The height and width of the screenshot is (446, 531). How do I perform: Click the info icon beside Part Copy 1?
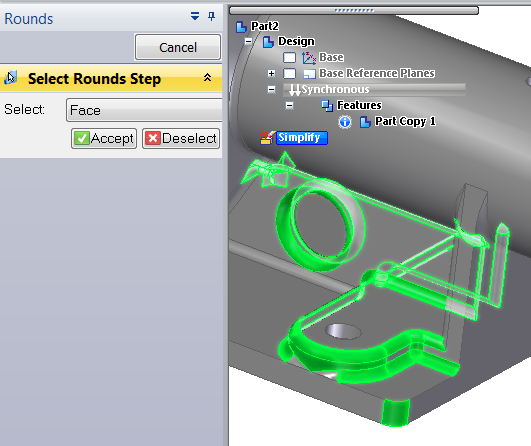coord(345,122)
